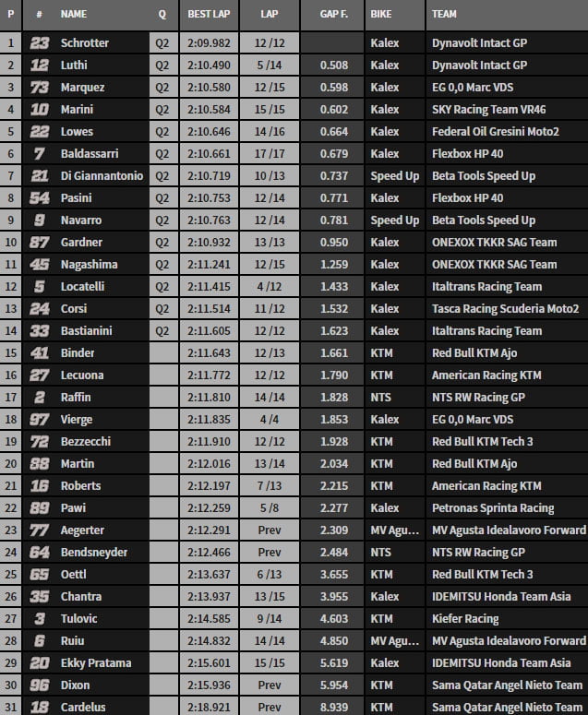This screenshot has width=588, height=715.
Task: Click Dixon's number 96 badge
Action: point(39,685)
